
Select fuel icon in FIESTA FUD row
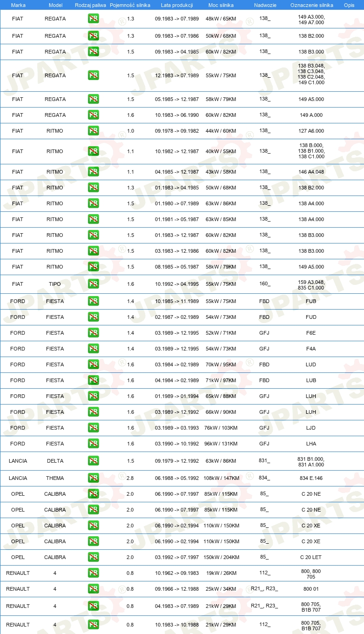(93, 317)
